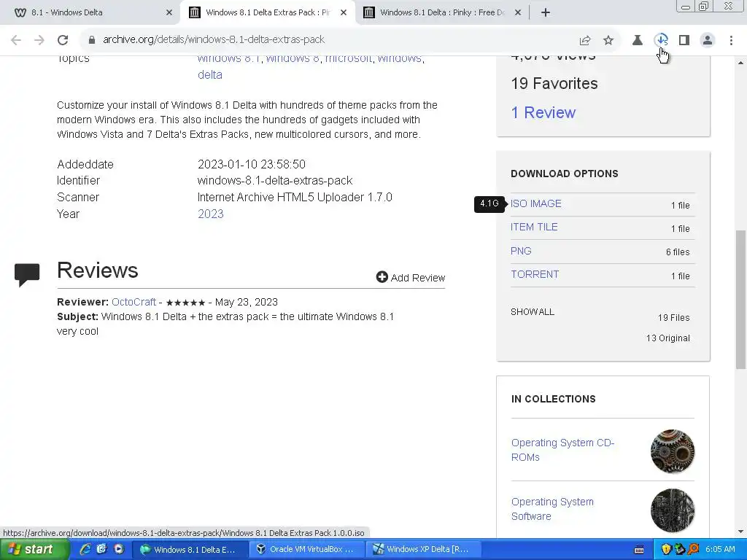This screenshot has height=560, width=747.
Task: Open the profile avatar icon
Action: [x=708, y=40]
